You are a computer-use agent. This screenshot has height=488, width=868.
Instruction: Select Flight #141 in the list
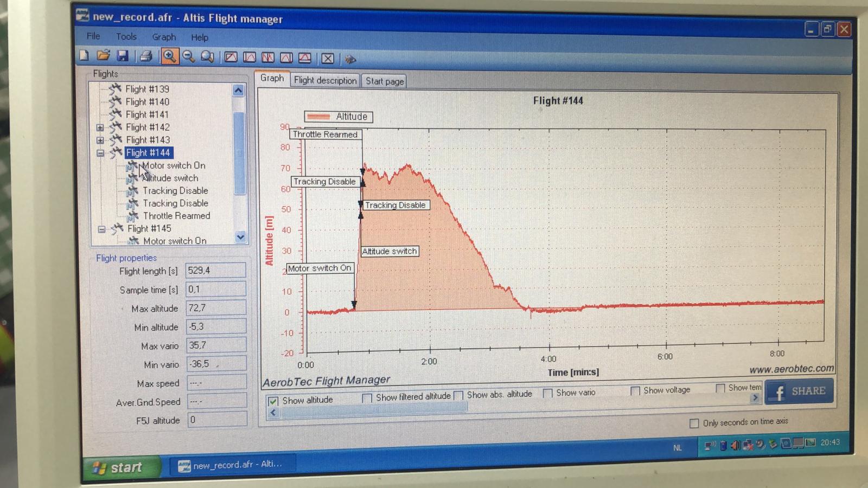(147, 114)
